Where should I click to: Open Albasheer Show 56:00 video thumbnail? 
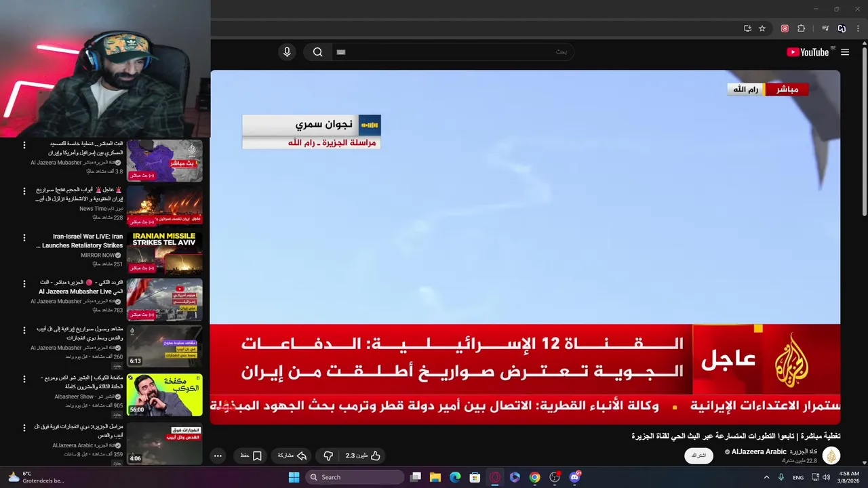[x=165, y=394]
